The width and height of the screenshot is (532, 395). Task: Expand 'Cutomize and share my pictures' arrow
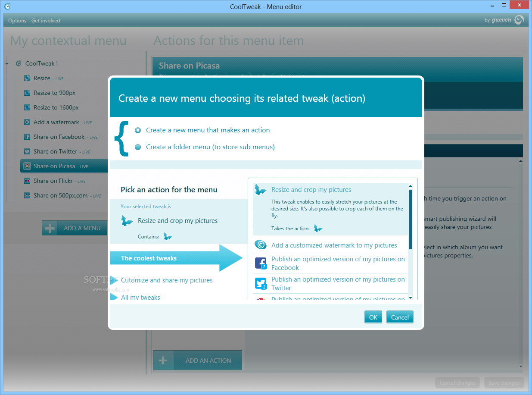point(114,280)
